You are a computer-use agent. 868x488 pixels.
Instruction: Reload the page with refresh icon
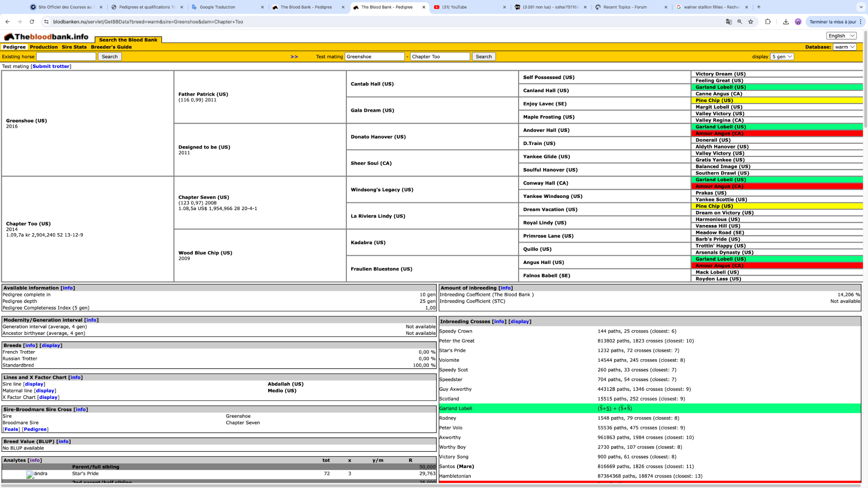[x=32, y=22]
